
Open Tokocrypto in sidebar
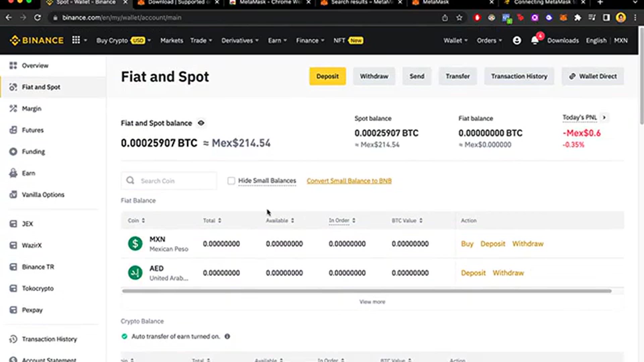[x=38, y=288]
